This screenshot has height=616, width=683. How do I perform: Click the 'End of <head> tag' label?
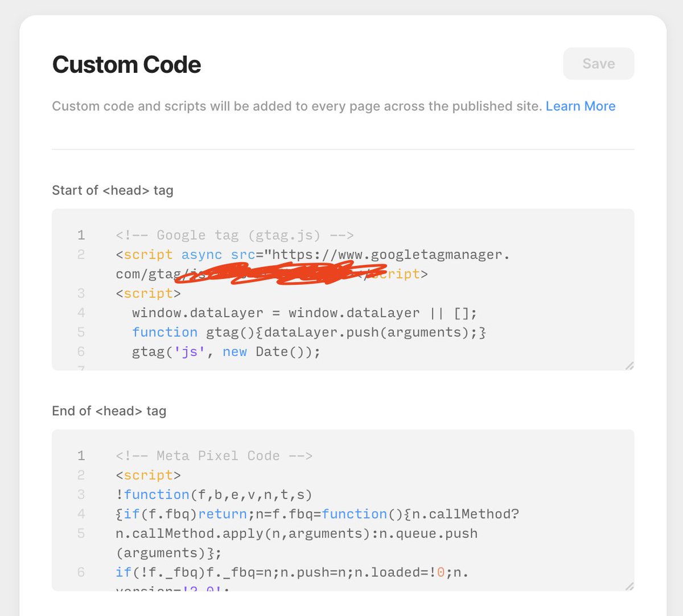(109, 411)
